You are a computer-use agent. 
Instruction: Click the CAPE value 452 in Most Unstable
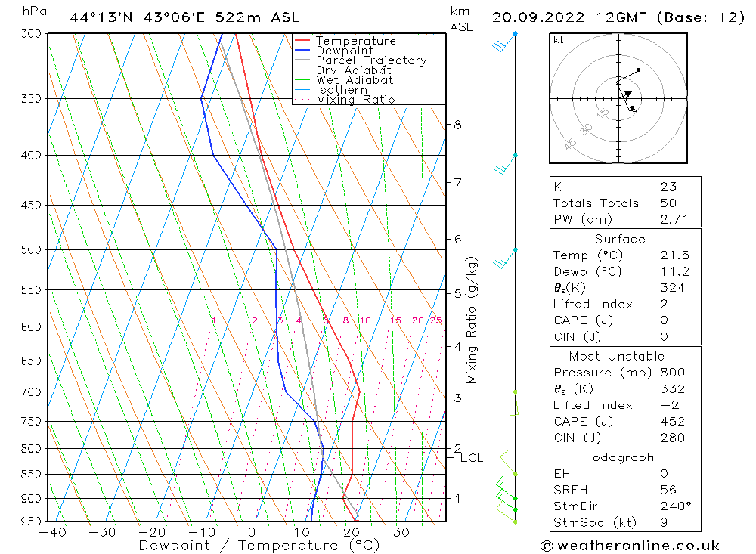click(x=673, y=422)
